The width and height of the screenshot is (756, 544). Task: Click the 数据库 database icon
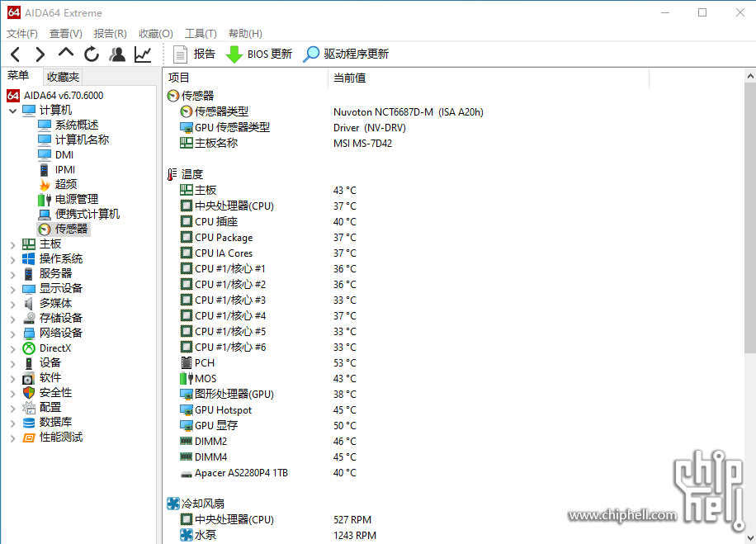(x=29, y=423)
